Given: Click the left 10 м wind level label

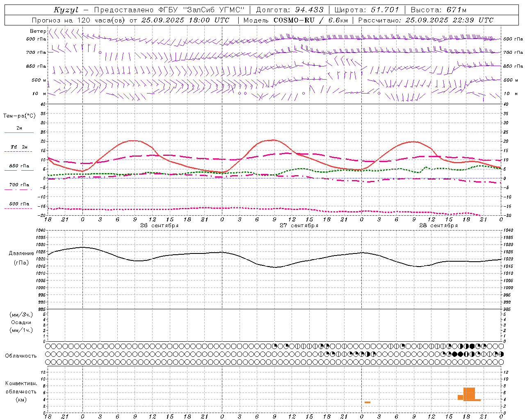Looking at the screenshot, I should click(x=39, y=94).
